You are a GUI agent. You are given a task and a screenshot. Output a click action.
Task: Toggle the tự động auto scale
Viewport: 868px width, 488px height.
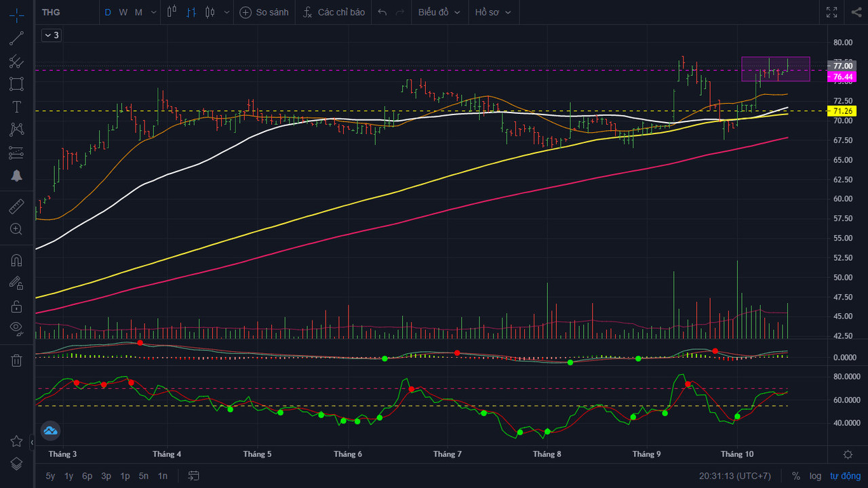point(844,476)
